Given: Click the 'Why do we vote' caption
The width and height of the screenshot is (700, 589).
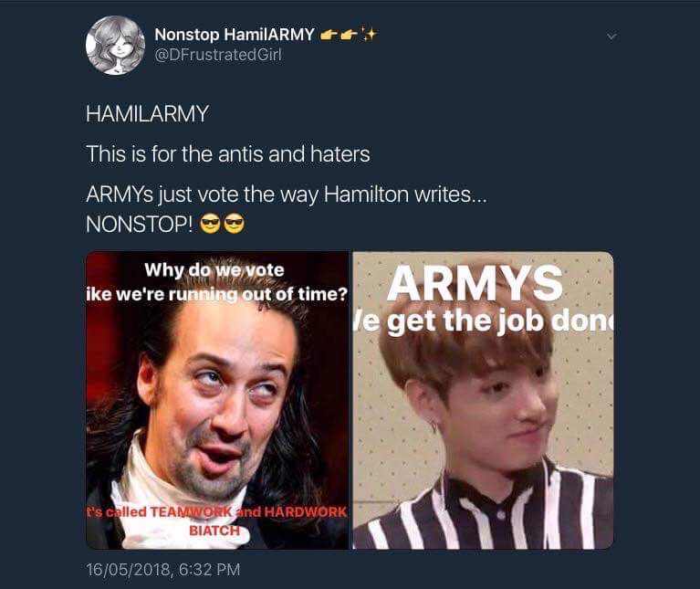Looking at the screenshot, I should [x=214, y=269].
